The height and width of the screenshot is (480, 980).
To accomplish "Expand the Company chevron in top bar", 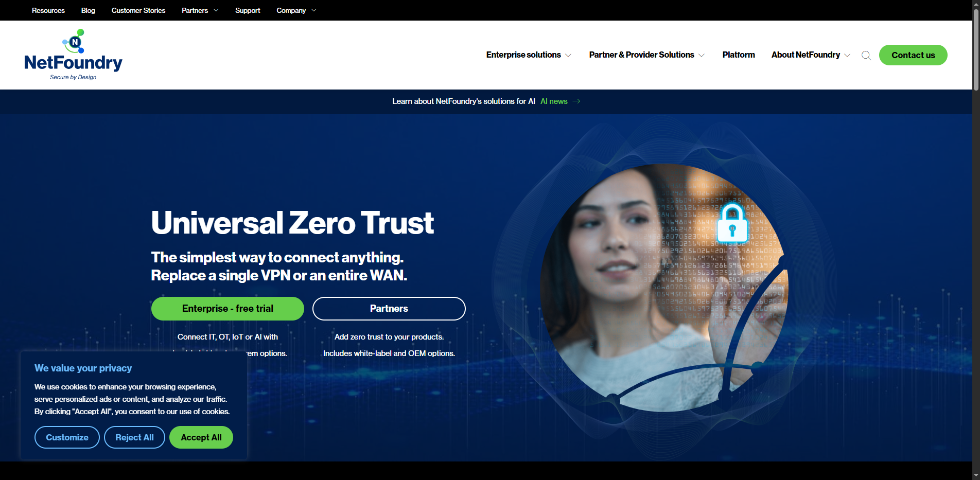I will click(314, 10).
